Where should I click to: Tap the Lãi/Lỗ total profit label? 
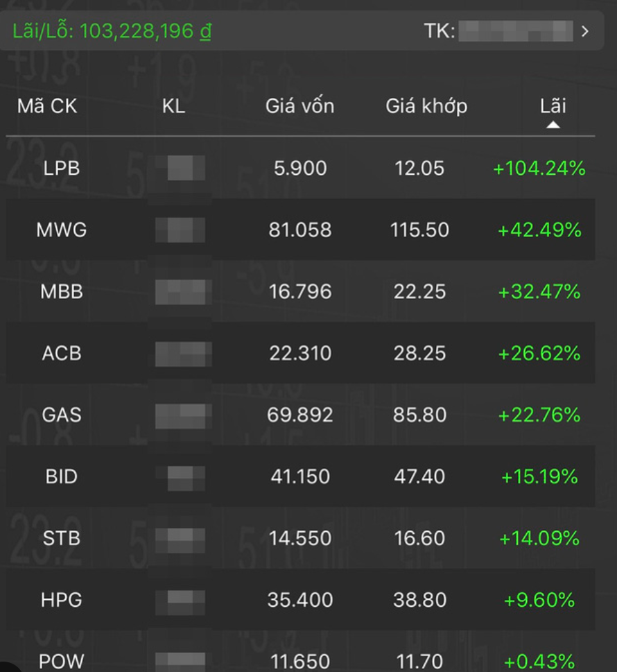(112, 31)
